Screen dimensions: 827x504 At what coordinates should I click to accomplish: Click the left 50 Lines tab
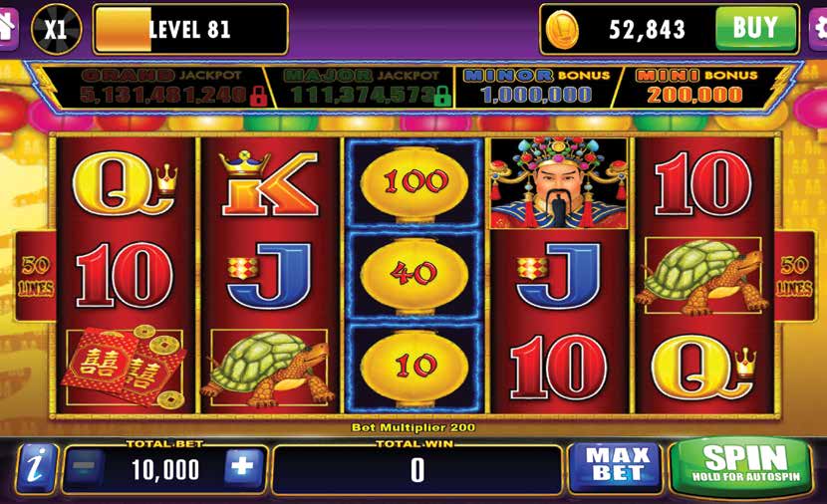[x=35, y=276]
